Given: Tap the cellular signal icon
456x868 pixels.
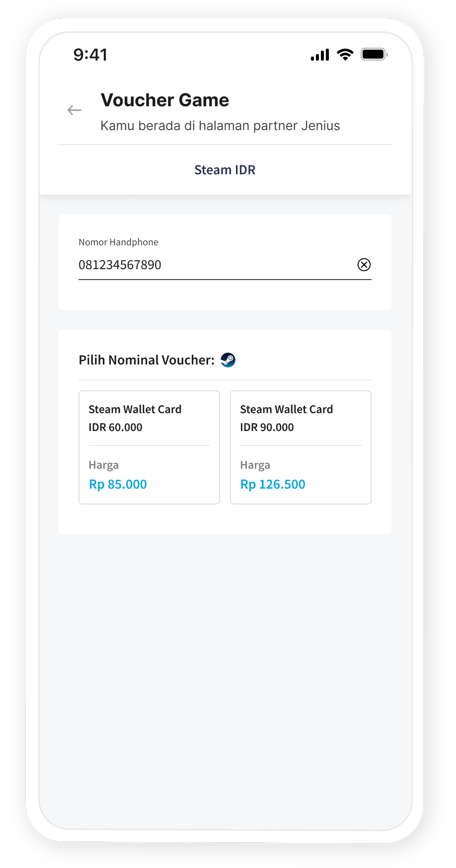Looking at the screenshot, I should coord(320,55).
